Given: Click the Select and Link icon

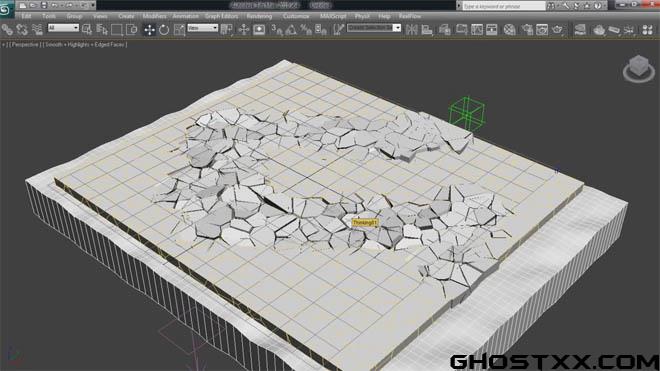Looking at the screenshot, I should [7, 29].
